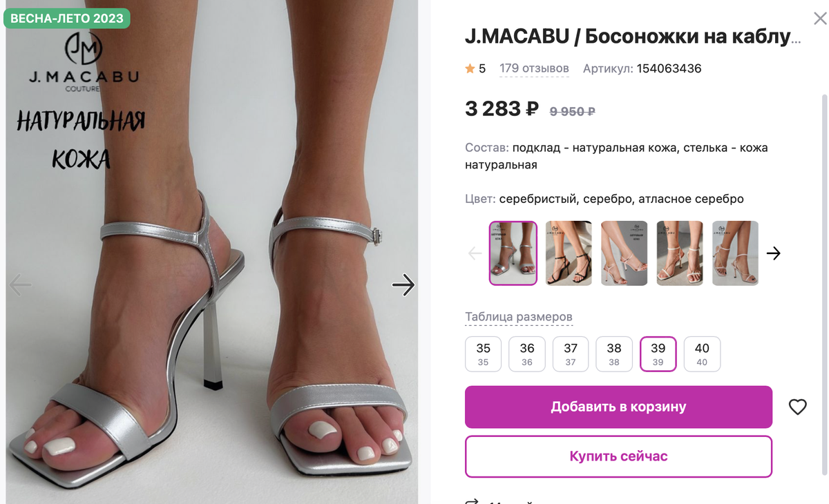Click Добавить в корзину button
The width and height of the screenshot is (829, 504).
pyautogui.click(x=618, y=407)
